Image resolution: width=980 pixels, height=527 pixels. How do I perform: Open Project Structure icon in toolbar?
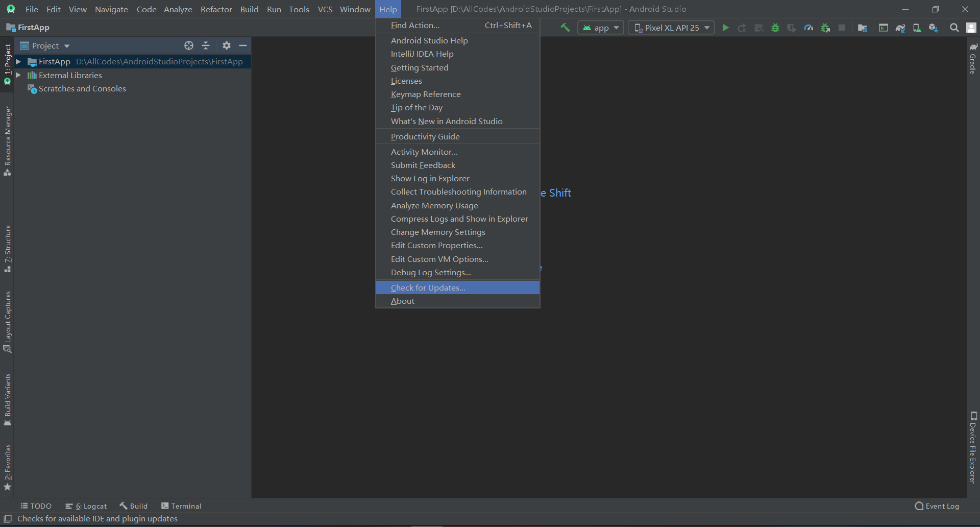point(863,28)
